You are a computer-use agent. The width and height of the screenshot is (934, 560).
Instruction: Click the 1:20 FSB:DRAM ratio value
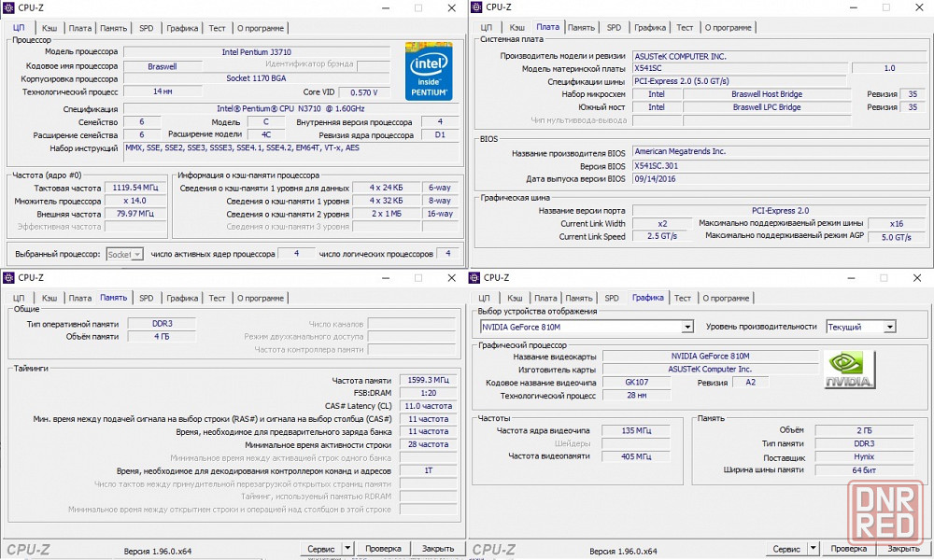pos(429,393)
